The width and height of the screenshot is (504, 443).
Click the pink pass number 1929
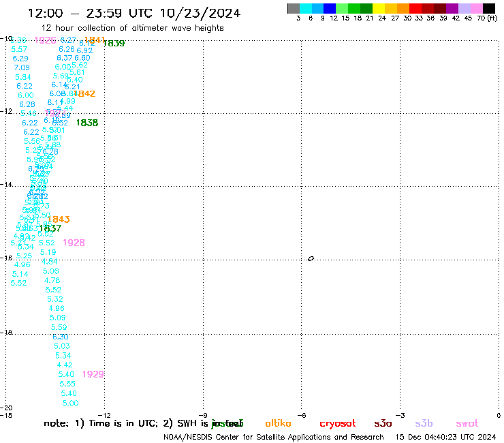coord(93,374)
